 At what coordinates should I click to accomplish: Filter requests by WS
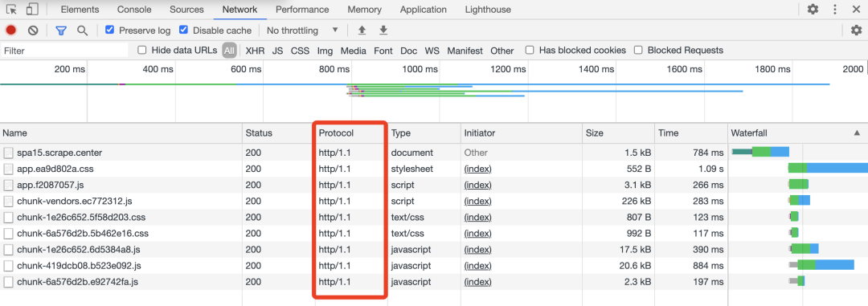tap(432, 51)
